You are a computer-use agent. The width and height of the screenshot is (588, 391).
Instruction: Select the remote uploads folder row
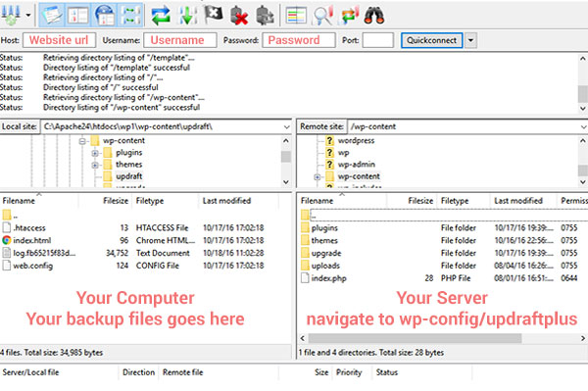pyautogui.click(x=443, y=266)
